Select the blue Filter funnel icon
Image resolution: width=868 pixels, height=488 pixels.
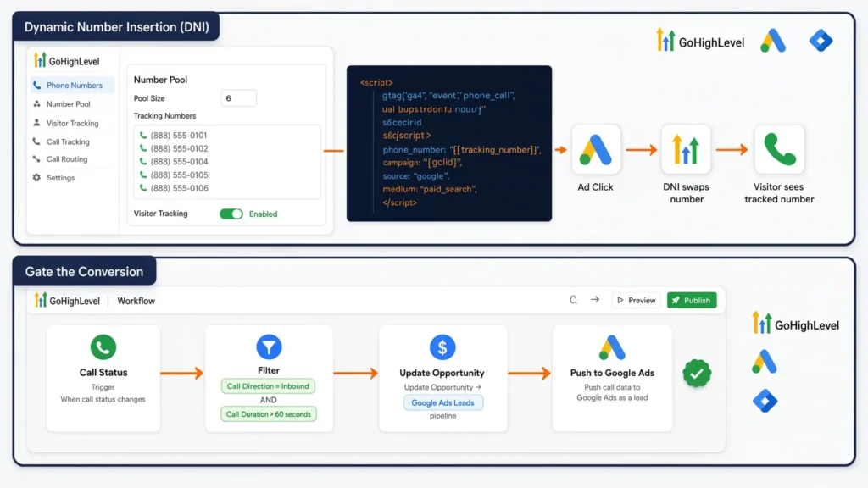[269, 347]
